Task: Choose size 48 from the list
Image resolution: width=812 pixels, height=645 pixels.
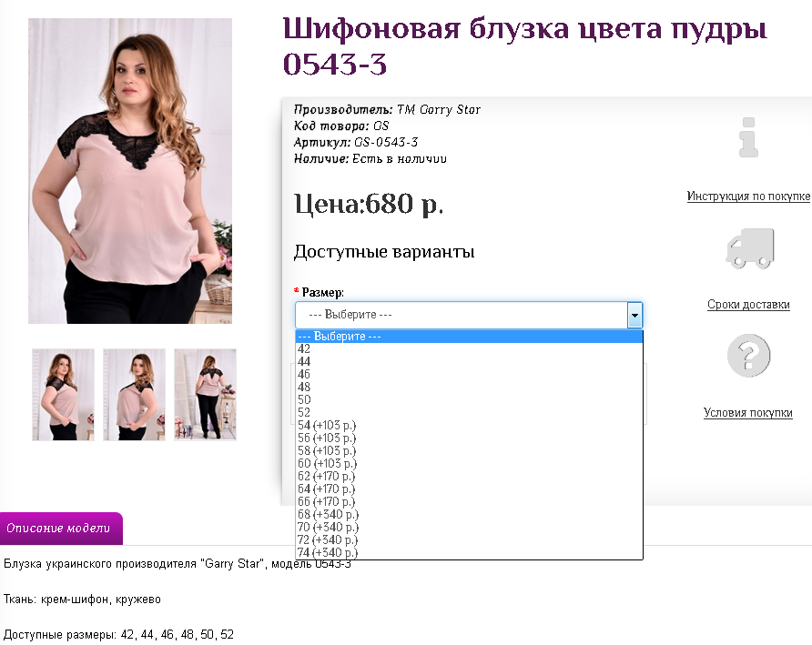Action: coord(469,388)
